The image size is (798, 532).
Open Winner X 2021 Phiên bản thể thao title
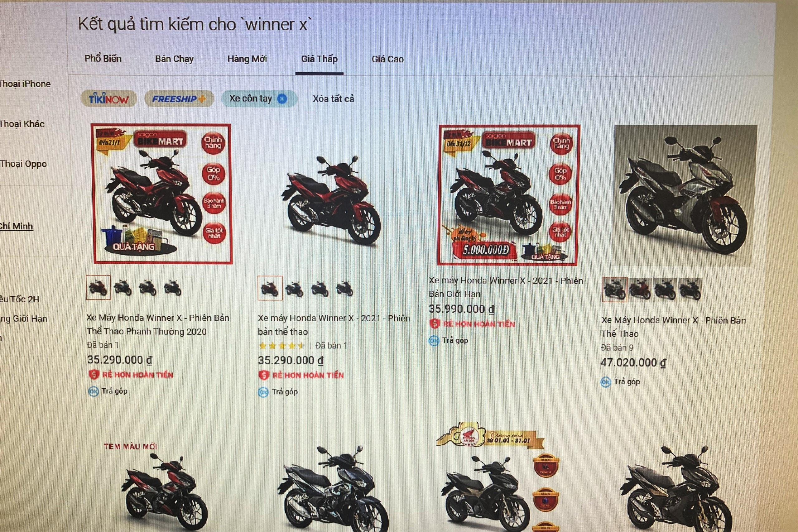tap(334, 325)
